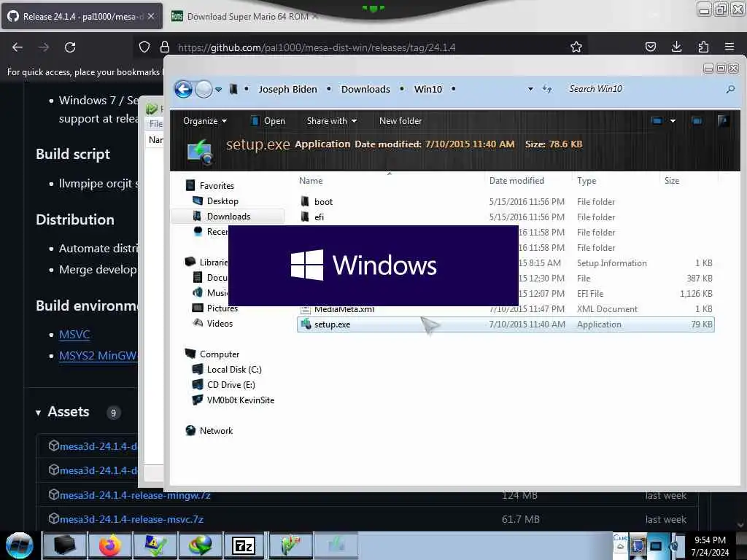Click Computer in navigation pane
The width and height of the screenshot is (747, 560).
pos(219,354)
